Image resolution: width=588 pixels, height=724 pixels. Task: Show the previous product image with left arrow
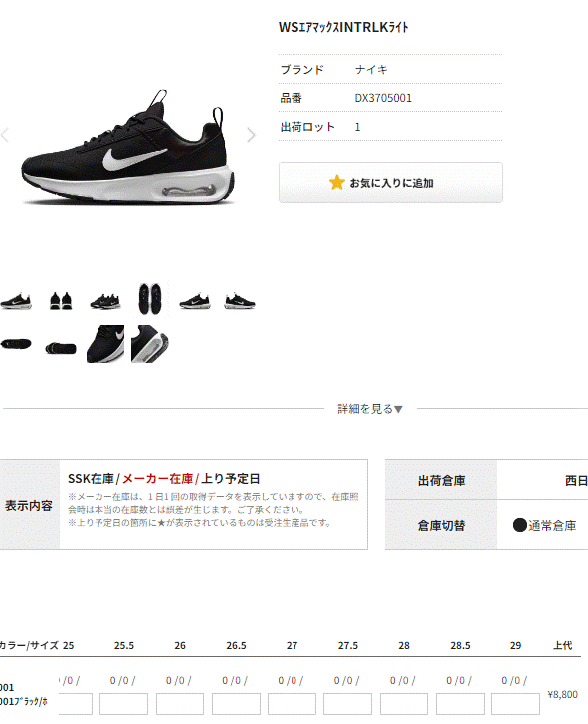tap(5, 135)
